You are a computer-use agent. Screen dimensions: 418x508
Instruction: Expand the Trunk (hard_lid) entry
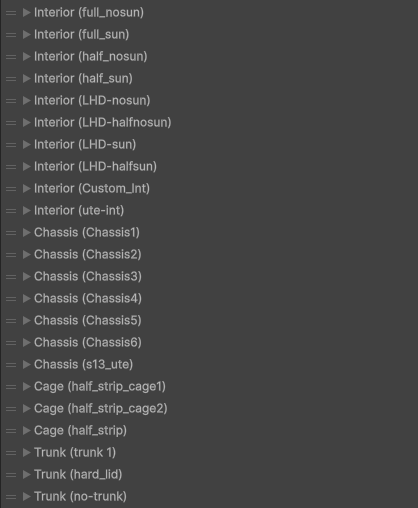(27, 474)
